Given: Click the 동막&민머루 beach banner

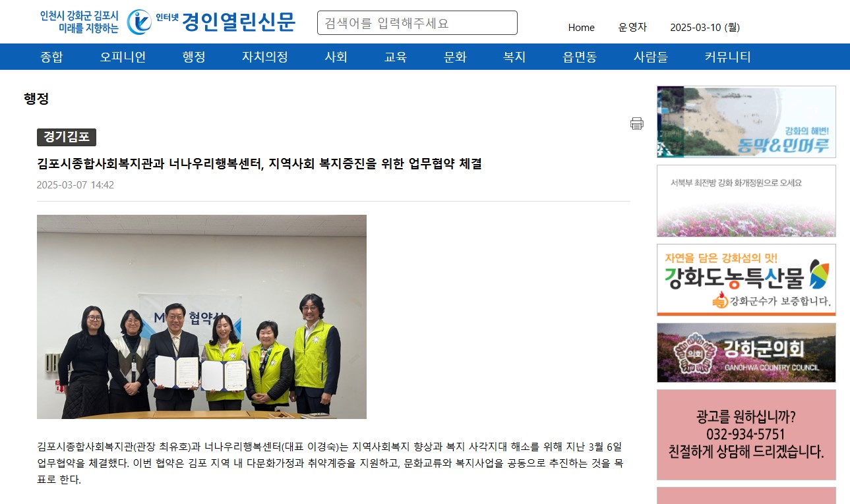Looking at the screenshot, I should 746,122.
